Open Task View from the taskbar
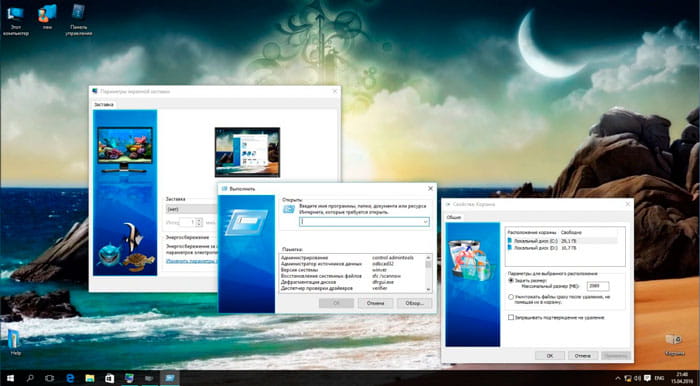 tap(50, 378)
